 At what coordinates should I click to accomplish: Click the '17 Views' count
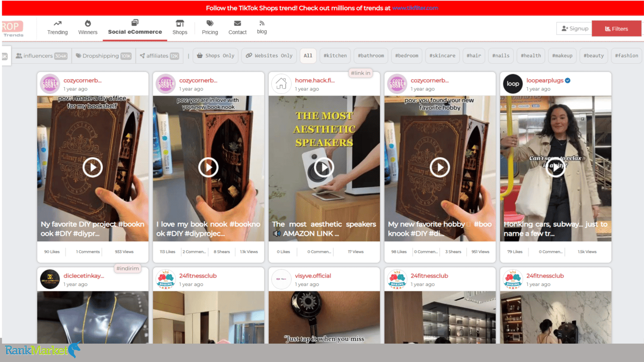click(356, 252)
